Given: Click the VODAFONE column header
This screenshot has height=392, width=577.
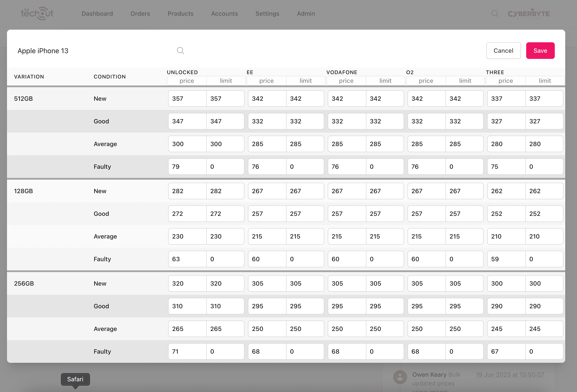Looking at the screenshot, I should [x=342, y=72].
